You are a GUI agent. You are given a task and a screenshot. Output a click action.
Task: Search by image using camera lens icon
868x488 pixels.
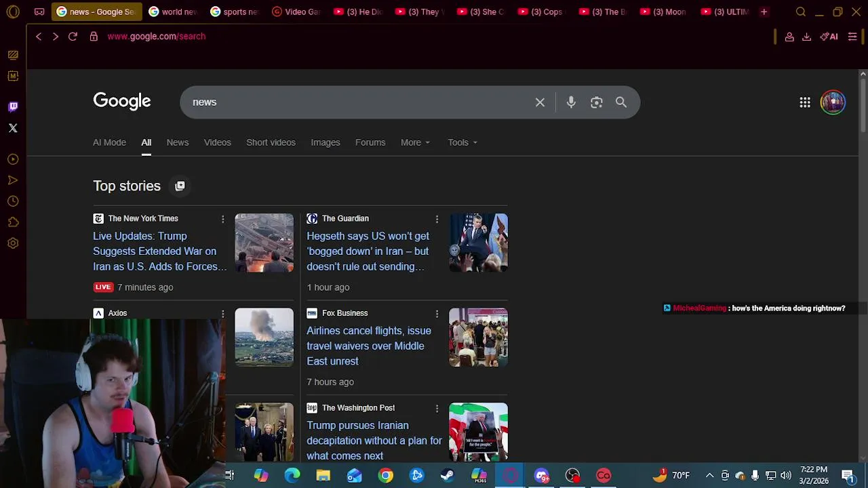(x=596, y=102)
